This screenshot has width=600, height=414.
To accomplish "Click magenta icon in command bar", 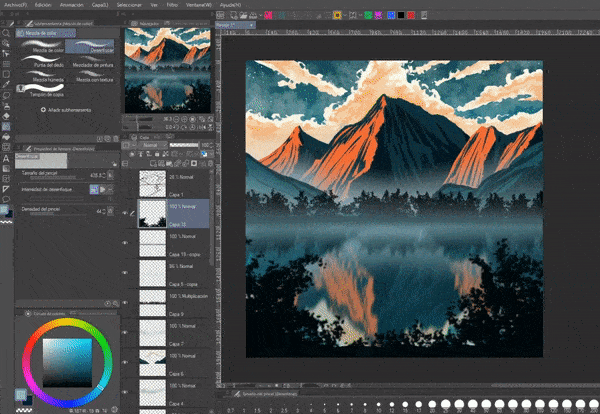I will pos(378,15).
